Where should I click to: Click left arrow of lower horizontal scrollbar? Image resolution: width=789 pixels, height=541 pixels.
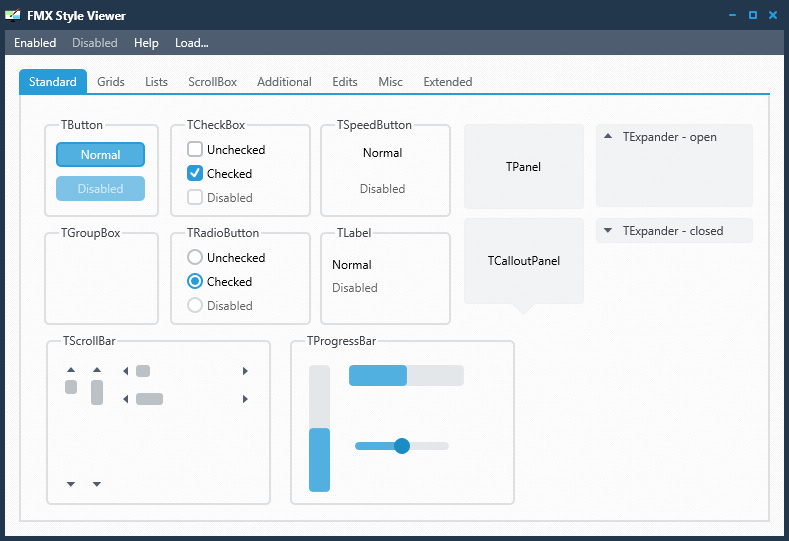pos(126,399)
